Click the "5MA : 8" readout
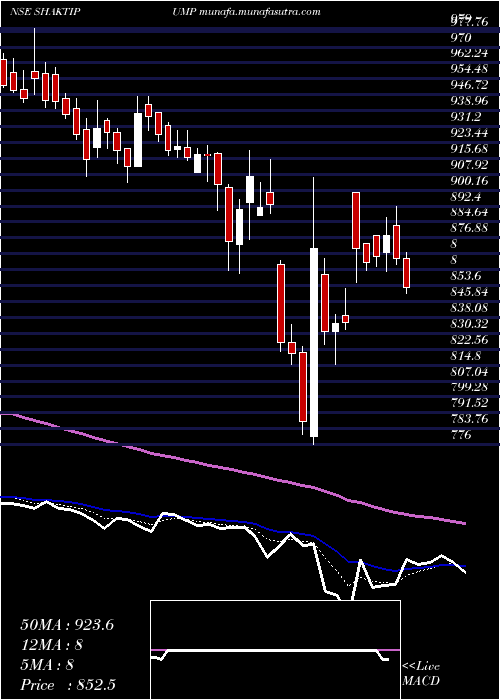This screenshot has height=700, width=500. (48, 665)
